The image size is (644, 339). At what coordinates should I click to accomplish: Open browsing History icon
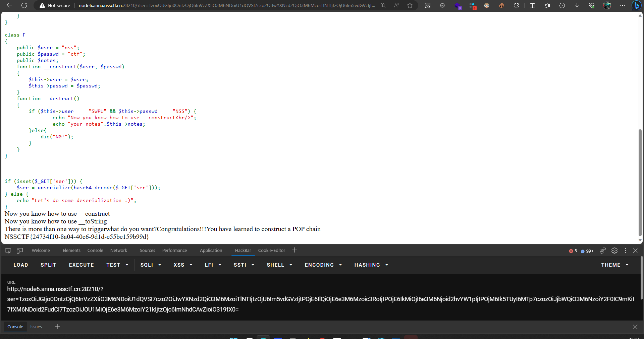tap(562, 5)
